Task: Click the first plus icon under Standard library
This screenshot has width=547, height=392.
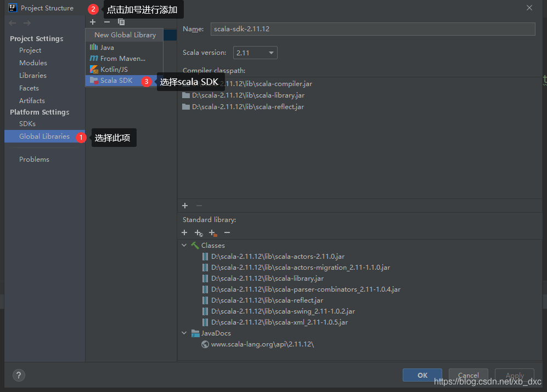Action: 184,232
